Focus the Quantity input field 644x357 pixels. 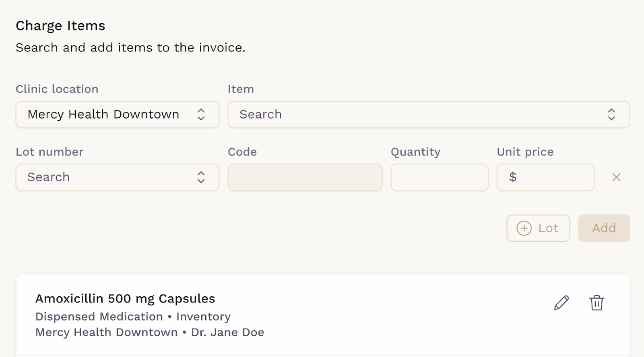440,177
